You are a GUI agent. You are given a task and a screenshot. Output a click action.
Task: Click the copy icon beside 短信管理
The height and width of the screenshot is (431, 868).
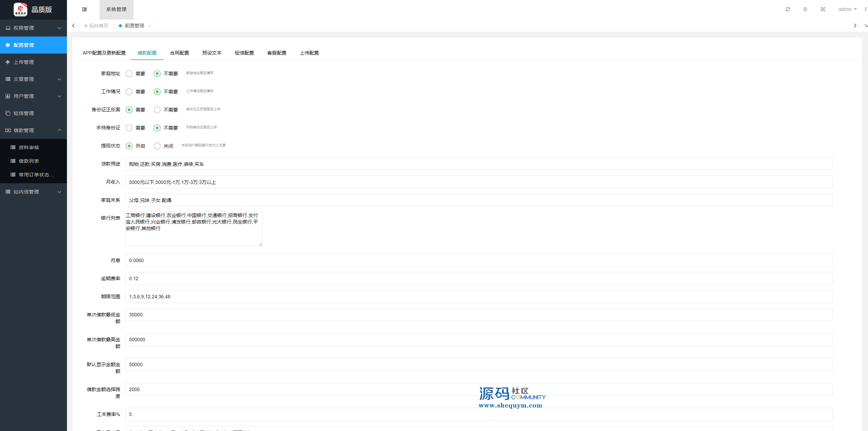point(8,113)
